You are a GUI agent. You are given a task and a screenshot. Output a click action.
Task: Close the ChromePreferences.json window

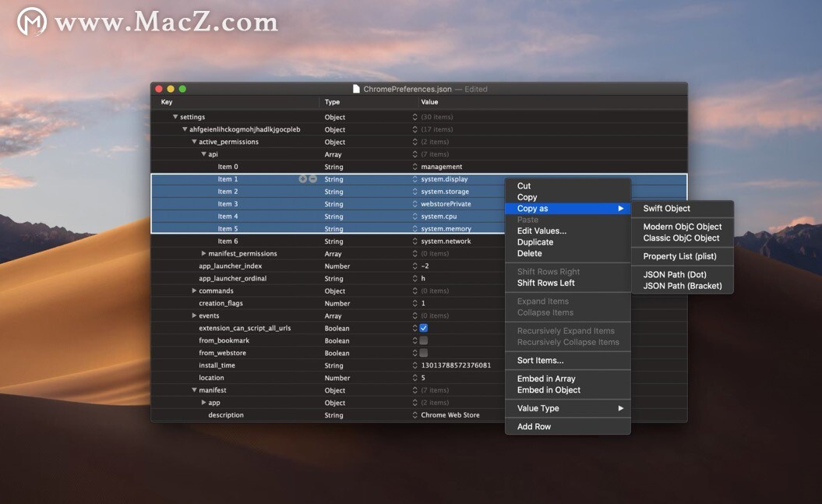159,89
